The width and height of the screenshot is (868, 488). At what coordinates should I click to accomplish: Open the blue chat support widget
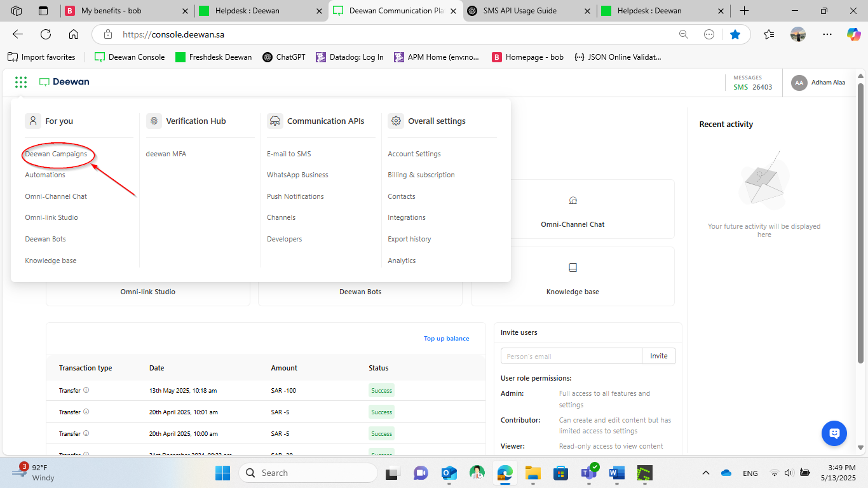coord(834,433)
